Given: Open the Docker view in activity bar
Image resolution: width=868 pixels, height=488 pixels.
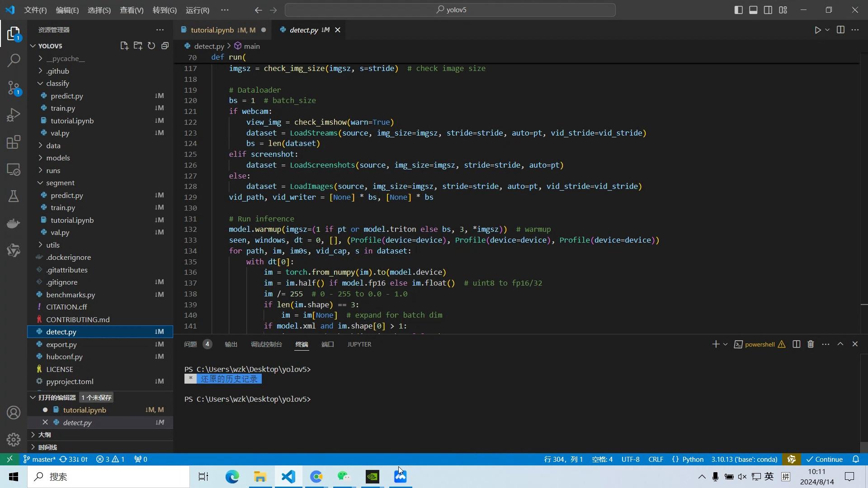Looking at the screenshot, I should pos(14,223).
